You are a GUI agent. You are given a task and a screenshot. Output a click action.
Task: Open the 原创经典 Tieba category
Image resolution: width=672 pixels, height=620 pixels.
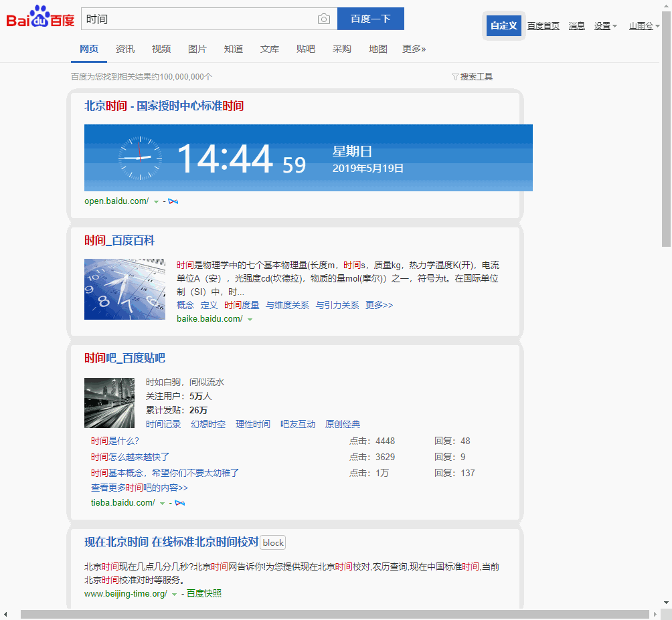pyautogui.click(x=343, y=424)
